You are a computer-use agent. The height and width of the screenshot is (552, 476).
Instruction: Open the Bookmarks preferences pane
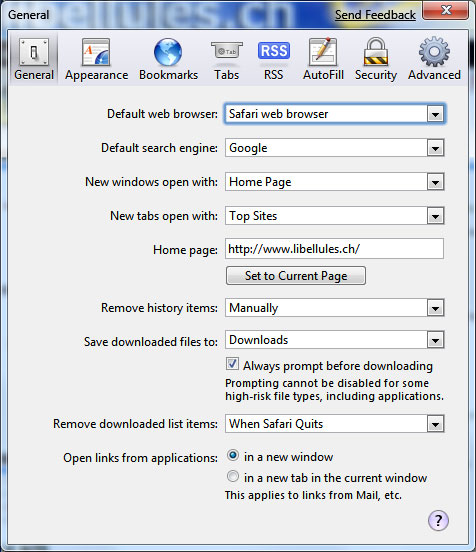168,59
